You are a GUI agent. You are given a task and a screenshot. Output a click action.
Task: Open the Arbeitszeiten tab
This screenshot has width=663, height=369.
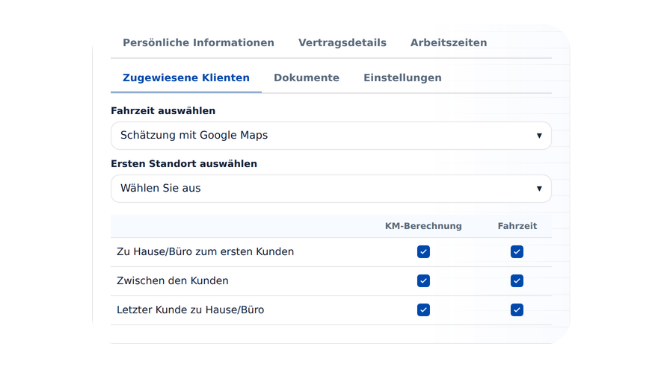[449, 43]
